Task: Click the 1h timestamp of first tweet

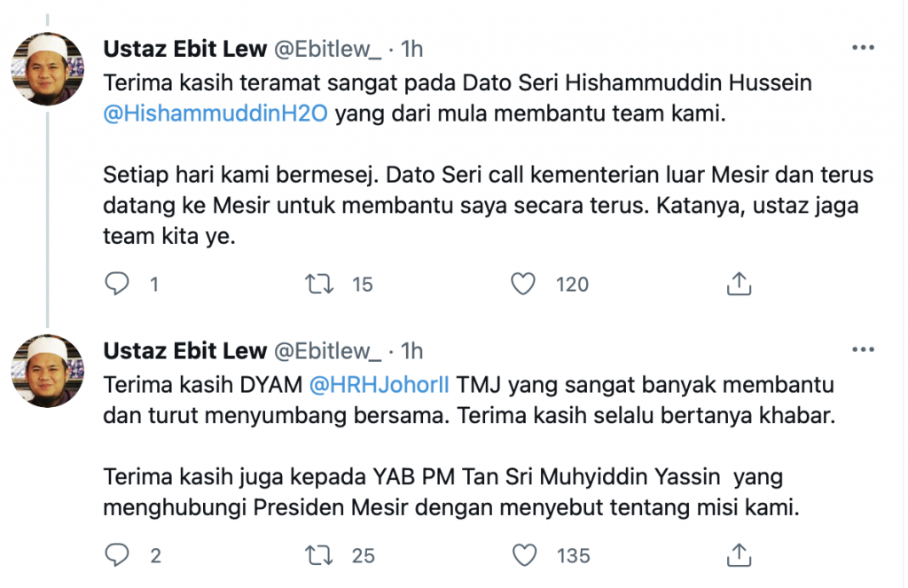Action: click(x=412, y=48)
